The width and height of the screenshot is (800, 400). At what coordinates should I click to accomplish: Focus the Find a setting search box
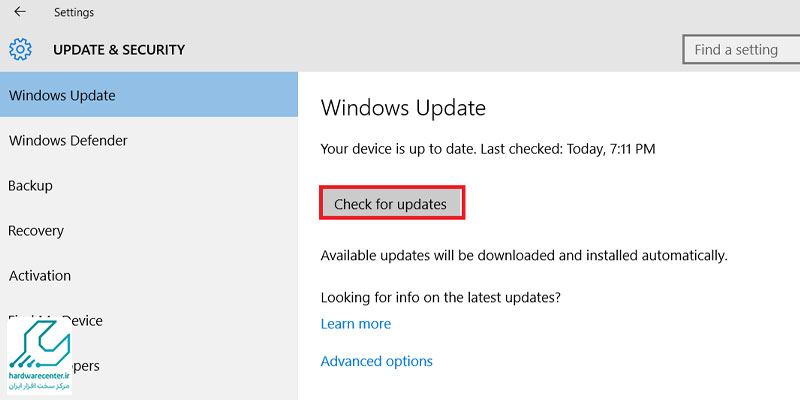click(741, 49)
